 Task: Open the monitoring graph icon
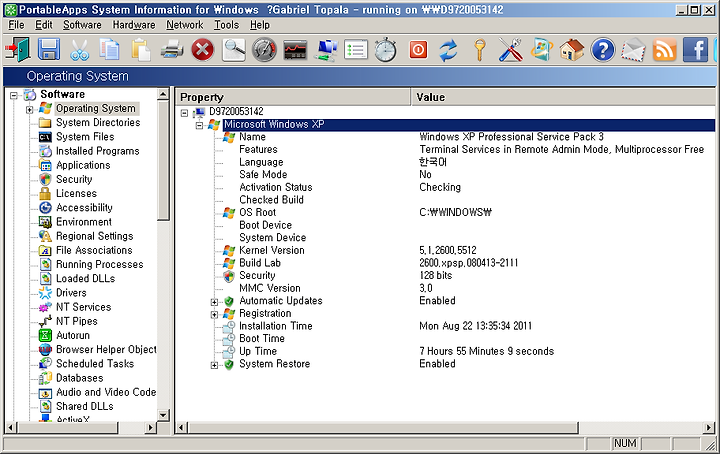pos(295,50)
